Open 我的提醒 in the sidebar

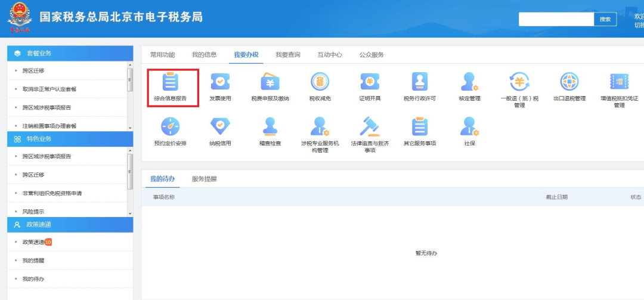[x=33, y=261]
